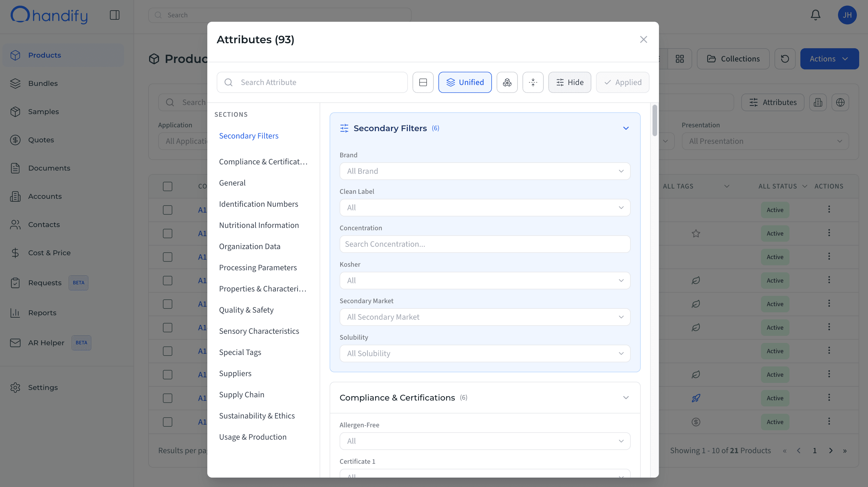The height and width of the screenshot is (487, 868).
Task: Jump to Nutritional Information section
Action: 259,225
